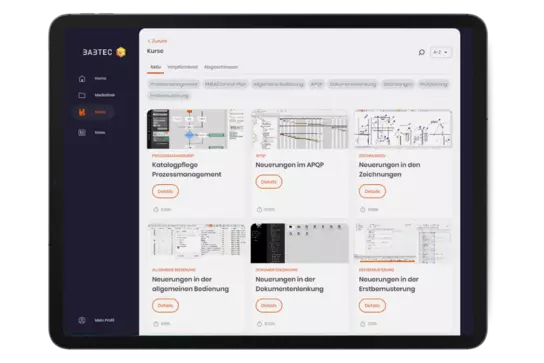Switch to the Aktiv tab

click(x=155, y=67)
